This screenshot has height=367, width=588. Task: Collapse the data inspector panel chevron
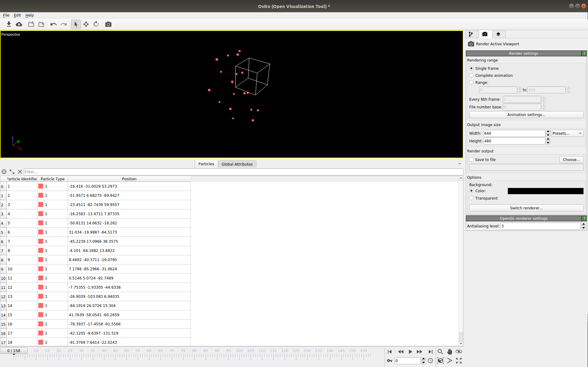(x=459, y=164)
